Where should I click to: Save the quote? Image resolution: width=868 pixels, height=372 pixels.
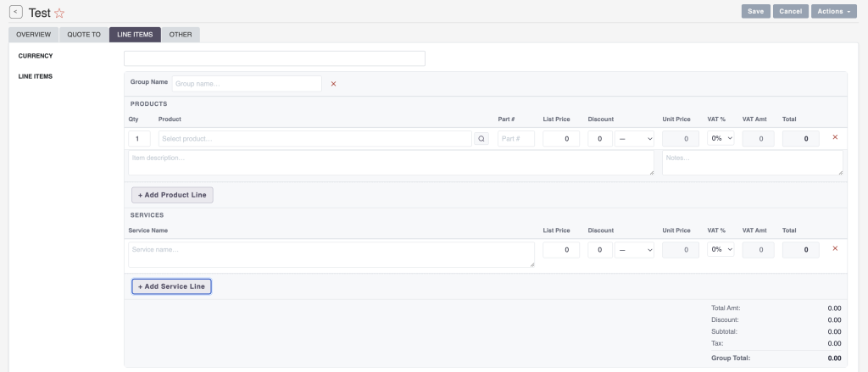click(x=755, y=12)
